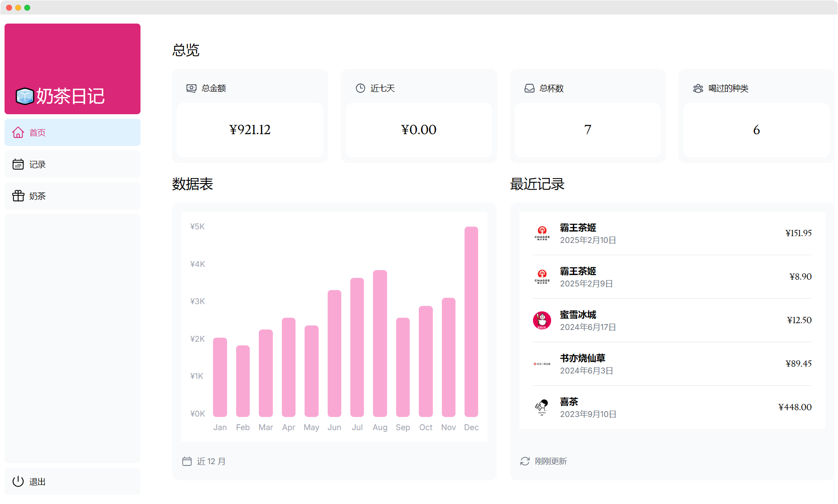Click the May axis label
This screenshot has width=838, height=504.
pos(311,427)
